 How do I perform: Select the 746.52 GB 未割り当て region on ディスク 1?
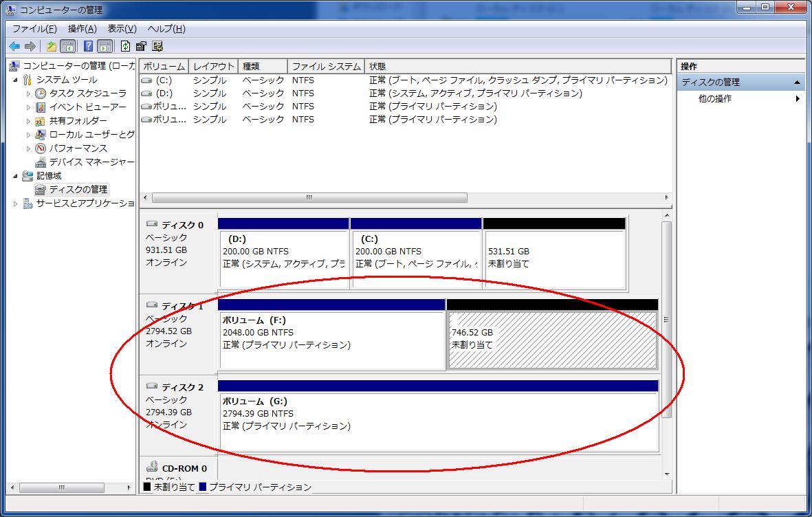pos(553,335)
